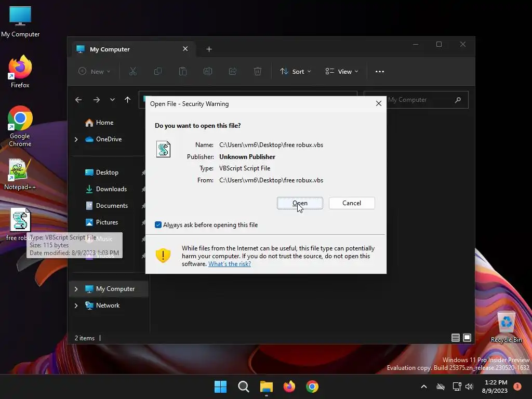Click the network tray icon
This screenshot has width=532, height=399.
(457, 387)
